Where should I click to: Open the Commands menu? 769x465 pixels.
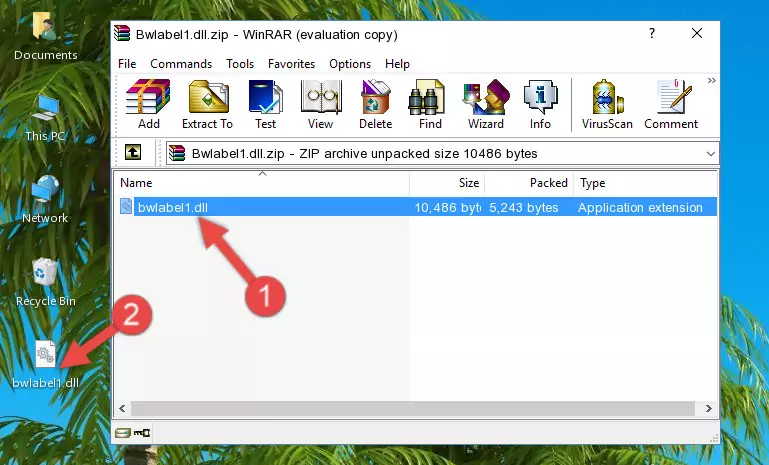click(181, 64)
